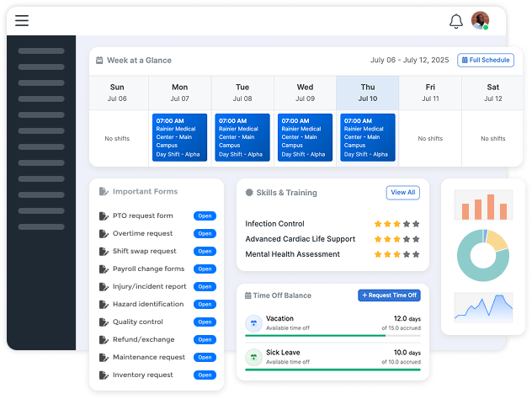
Task: Click the Payroll change forms document icon
Action: 104,269
